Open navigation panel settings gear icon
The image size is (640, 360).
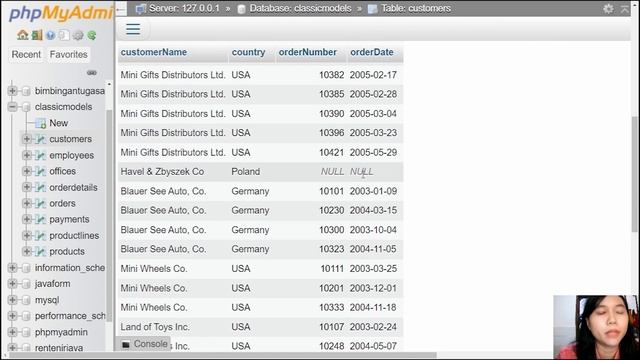pyautogui.click(x=78, y=36)
